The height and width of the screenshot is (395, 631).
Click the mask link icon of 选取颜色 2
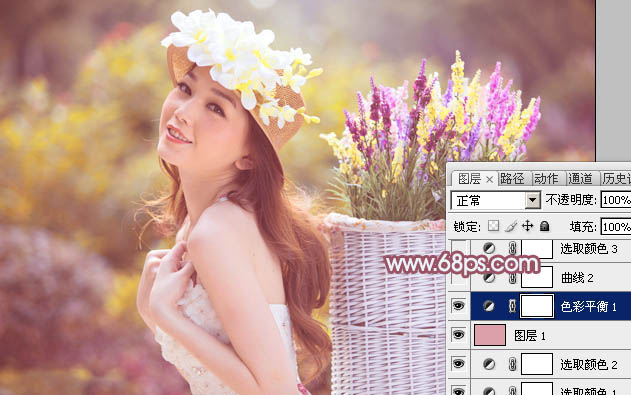[x=512, y=364]
